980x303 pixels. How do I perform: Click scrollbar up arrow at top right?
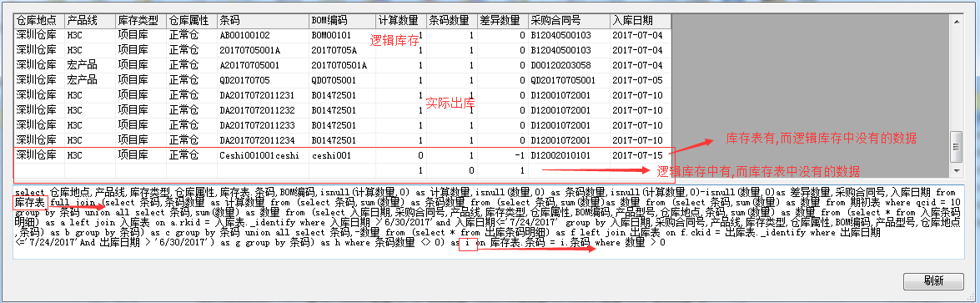click(955, 19)
